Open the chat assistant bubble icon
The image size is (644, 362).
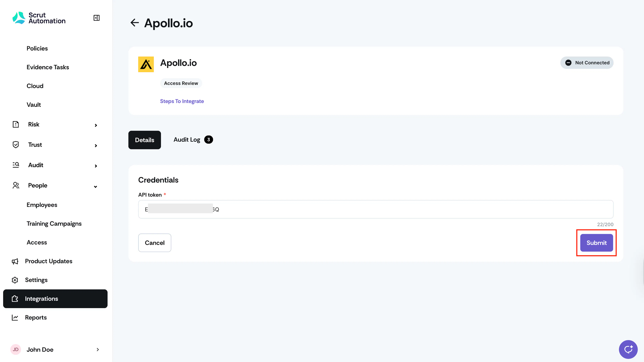tap(628, 349)
